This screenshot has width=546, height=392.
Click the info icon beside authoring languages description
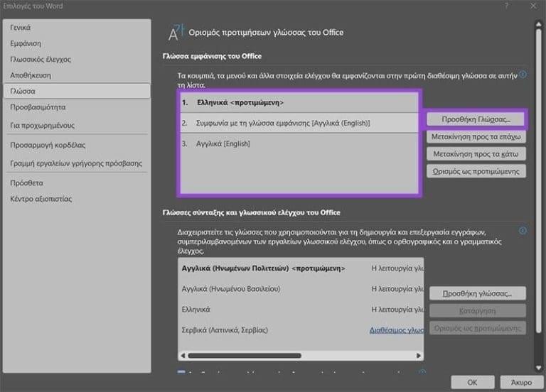tap(523, 231)
